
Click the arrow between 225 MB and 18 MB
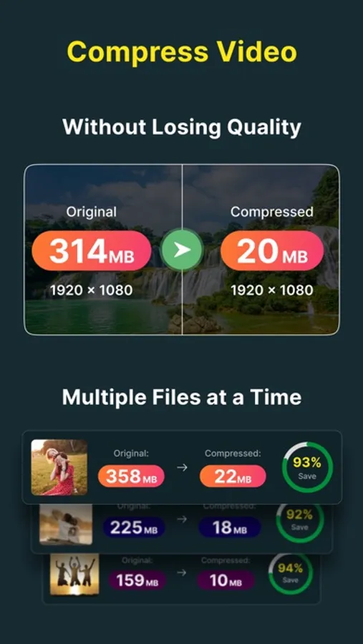point(182,519)
